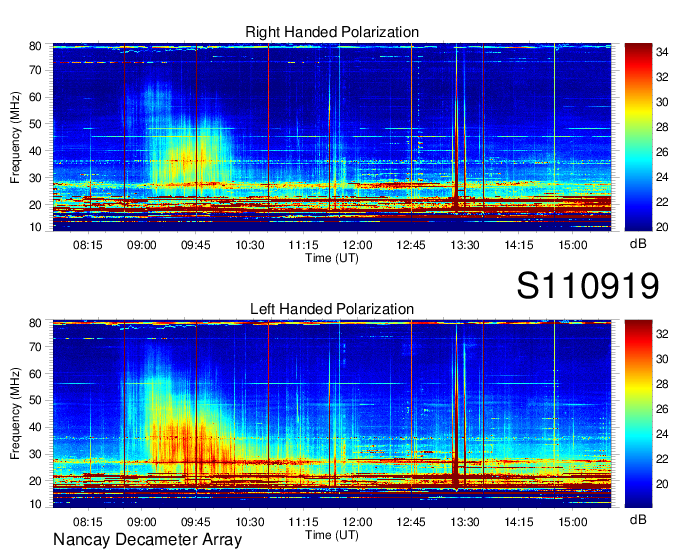Click the 28 dB value on Left Handed color bar
The width and height of the screenshot is (680, 552).
662,384
